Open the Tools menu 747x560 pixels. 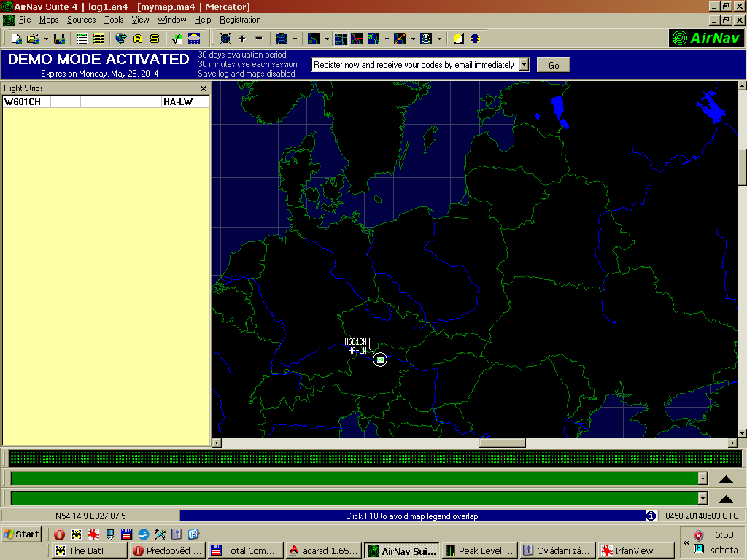pos(114,20)
